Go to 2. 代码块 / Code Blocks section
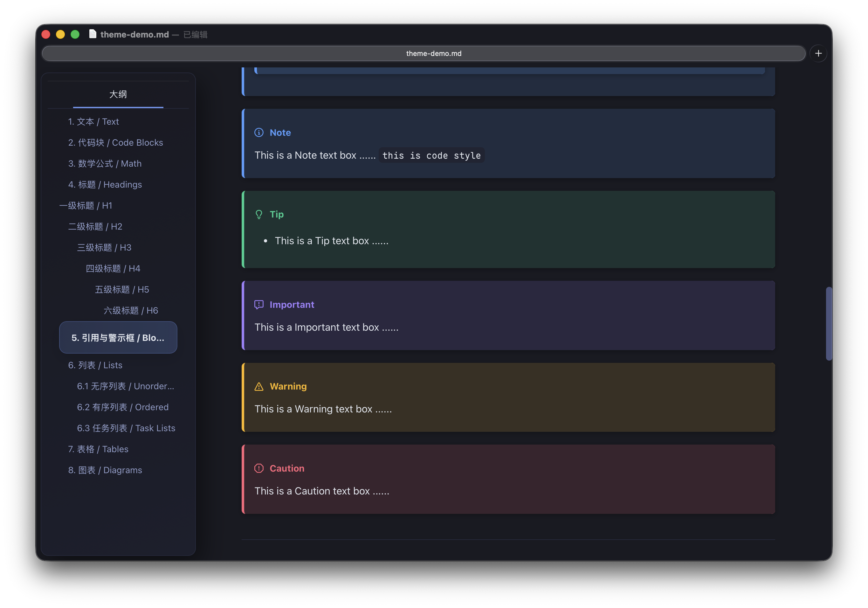Image resolution: width=868 pixels, height=608 pixels. point(115,142)
